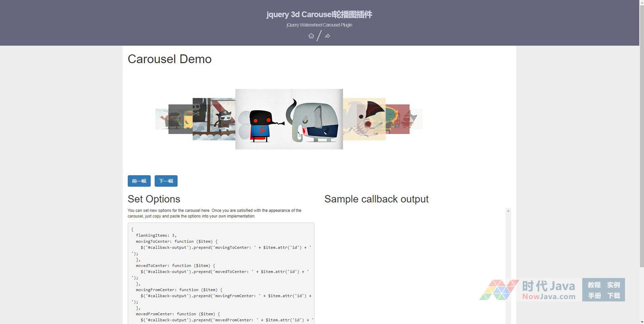644x324 pixels.
Task: Click the 前一幅 previous button
Action: pos(139,181)
